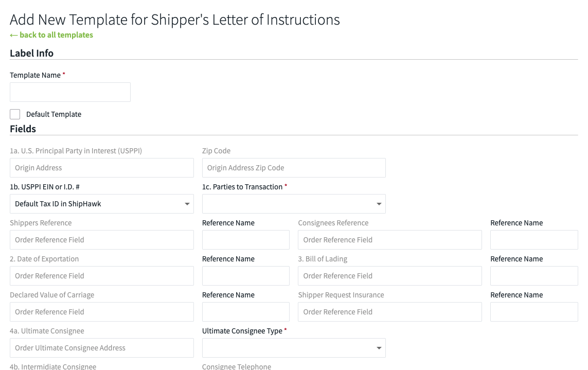The width and height of the screenshot is (588, 370).
Task: Click the Label Info section heading
Action: 31,53
